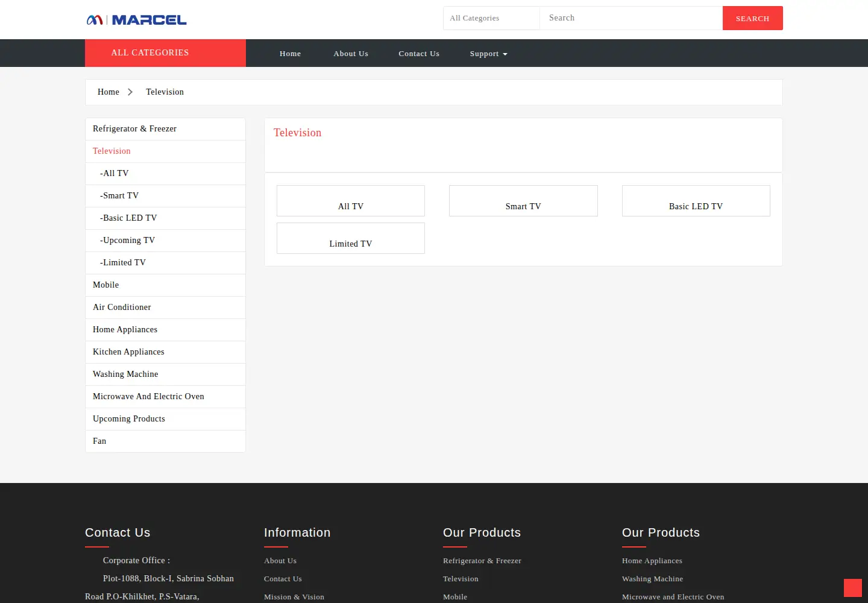Click footer Contact Us link
This screenshot has height=603, width=868.
[283, 579]
